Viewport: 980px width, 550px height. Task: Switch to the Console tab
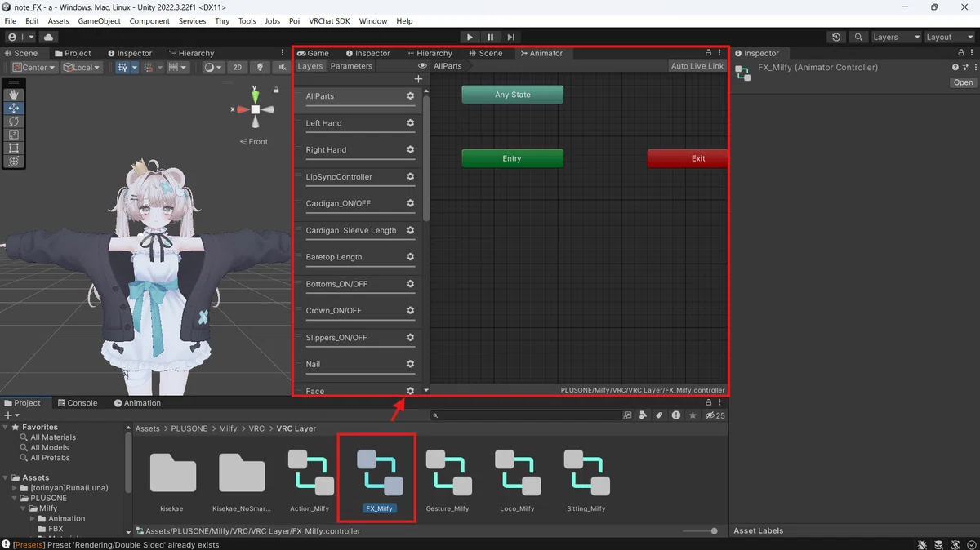pyautogui.click(x=76, y=403)
